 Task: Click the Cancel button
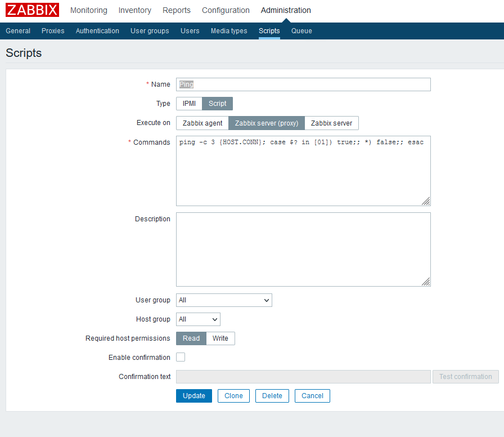(x=312, y=396)
